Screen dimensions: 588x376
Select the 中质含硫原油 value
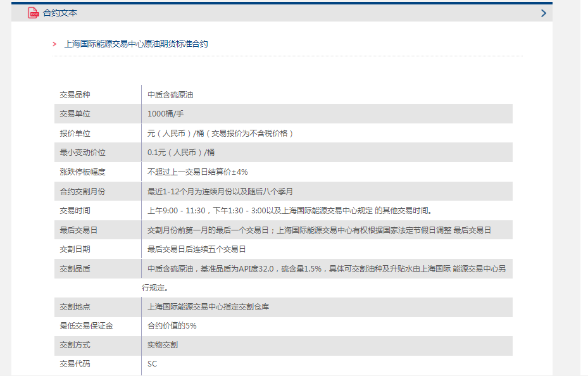(170, 95)
